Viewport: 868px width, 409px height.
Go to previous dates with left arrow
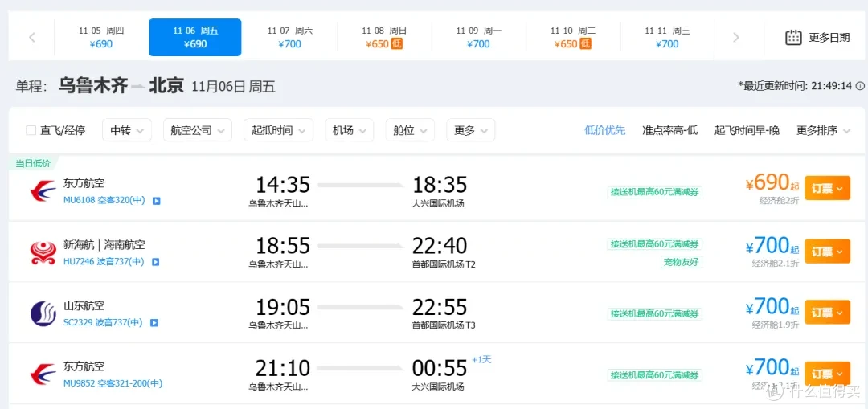pos(32,38)
